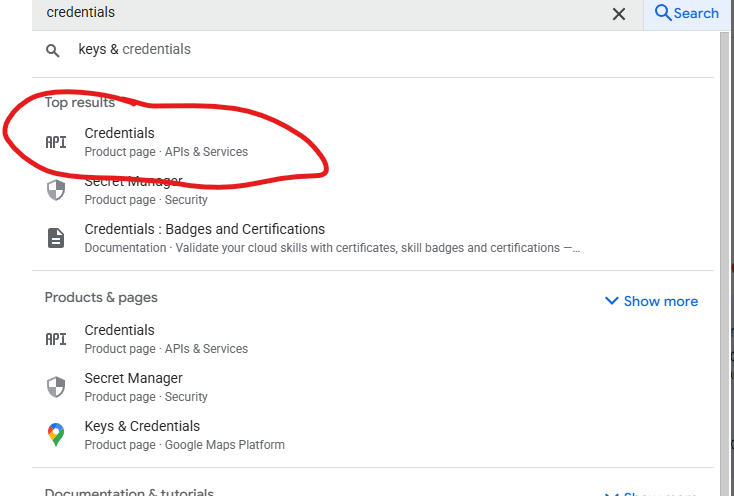Click the Google Maps pin icon
The height and width of the screenshot is (496, 734).
tap(56, 435)
